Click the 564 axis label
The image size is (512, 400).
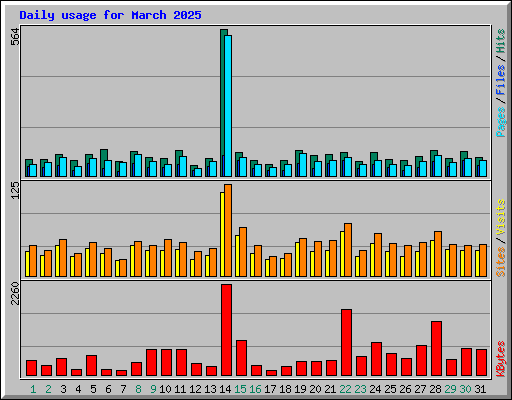(15, 36)
